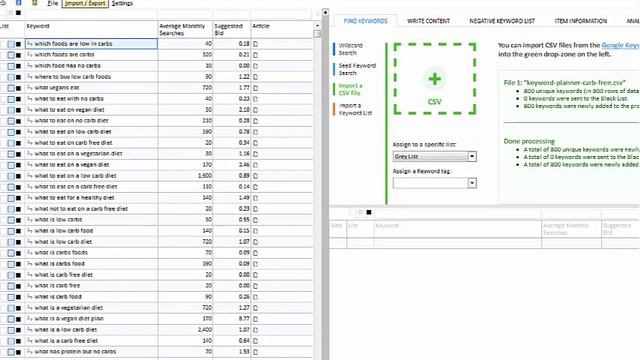Click the keyword table scroll up arrow

click(x=317, y=25)
